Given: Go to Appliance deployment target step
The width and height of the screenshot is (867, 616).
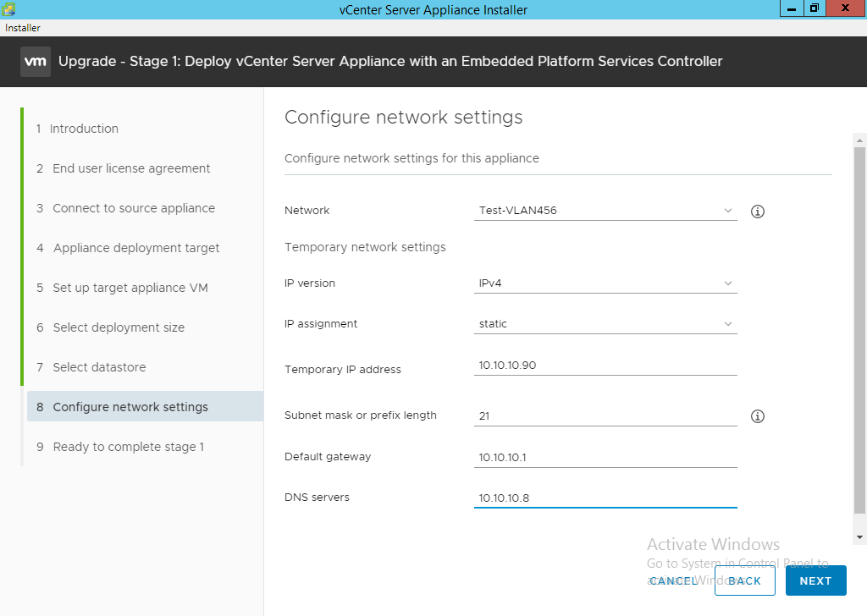Looking at the screenshot, I should [x=128, y=248].
